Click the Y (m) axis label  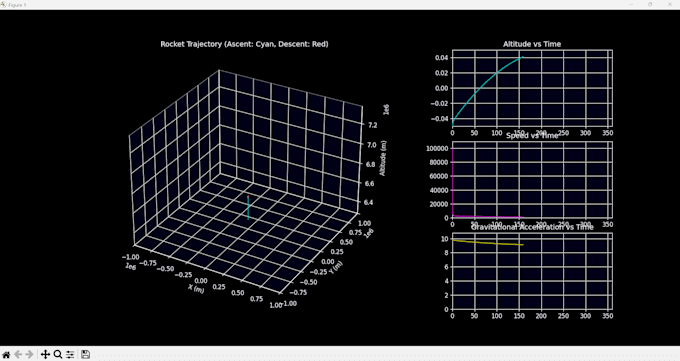point(335,268)
